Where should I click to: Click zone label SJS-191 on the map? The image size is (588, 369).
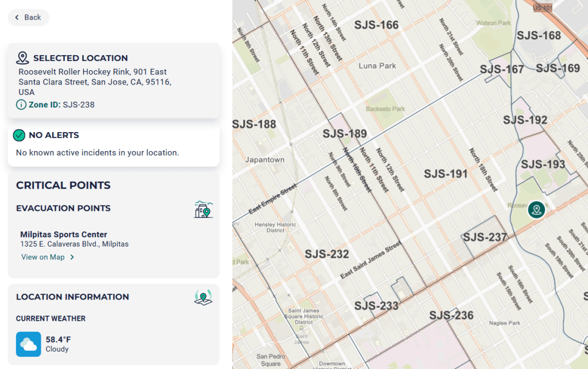tap(446, 174)
